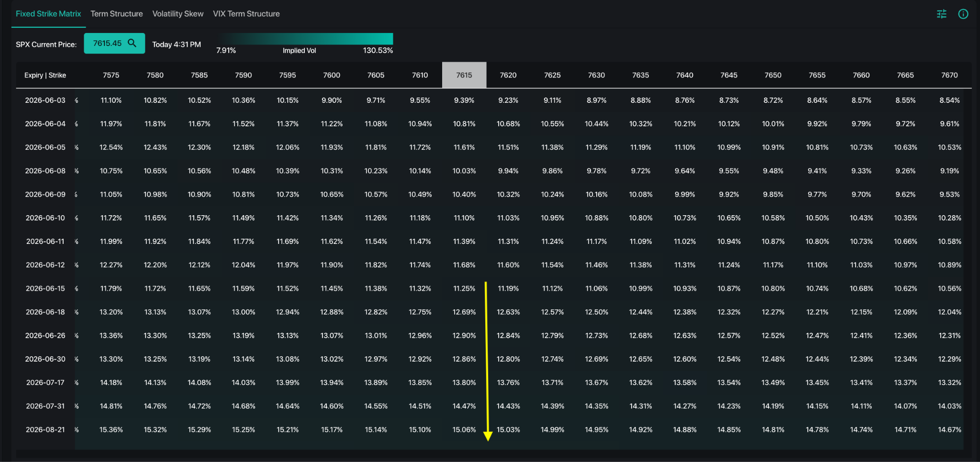Open the Volatility Skew tab

click(178, 14)
